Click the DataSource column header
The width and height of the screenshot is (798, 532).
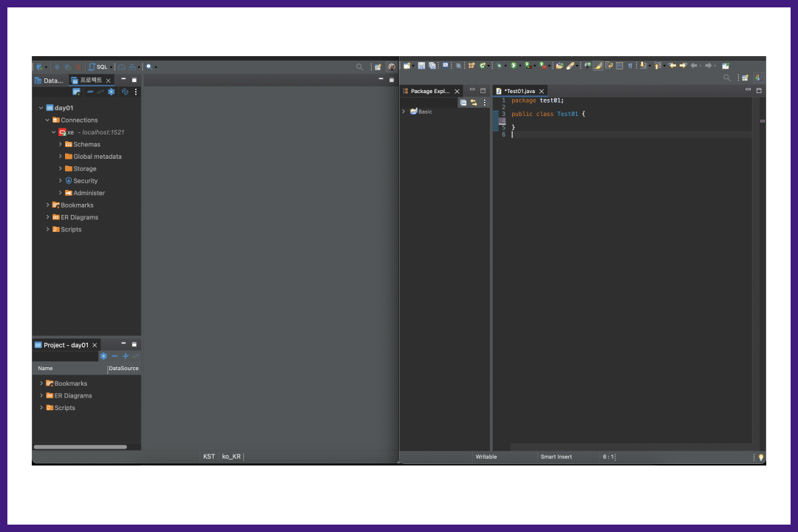[x=123, y=368]
